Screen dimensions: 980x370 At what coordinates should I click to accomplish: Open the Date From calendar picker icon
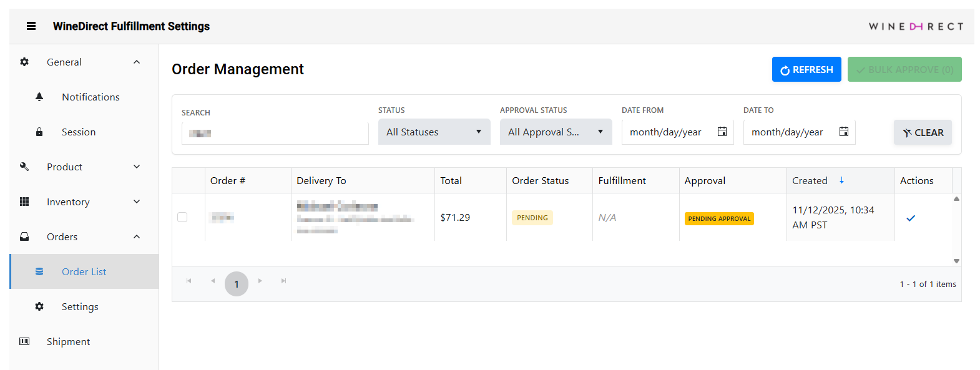pyautogui.click(x=722, y=132)
